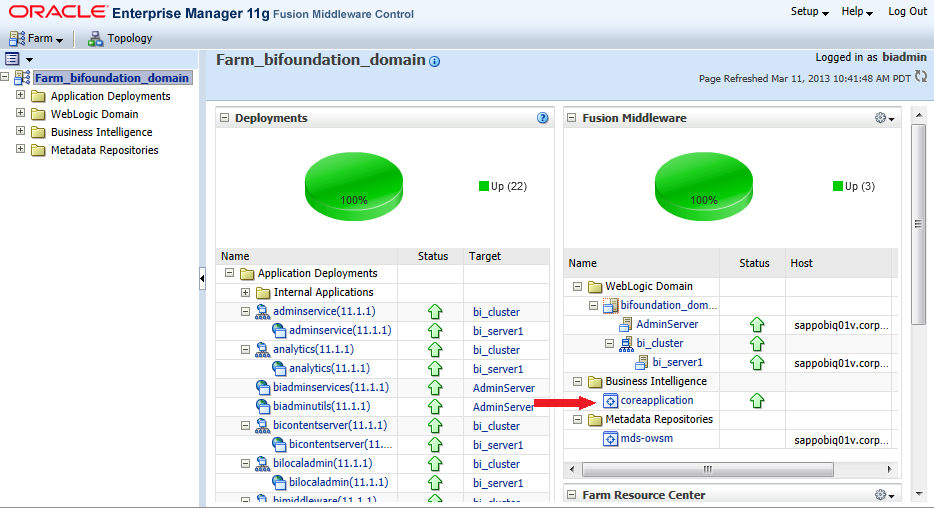
Task: Click the AdminServer server icon
Action: point(626,324)
